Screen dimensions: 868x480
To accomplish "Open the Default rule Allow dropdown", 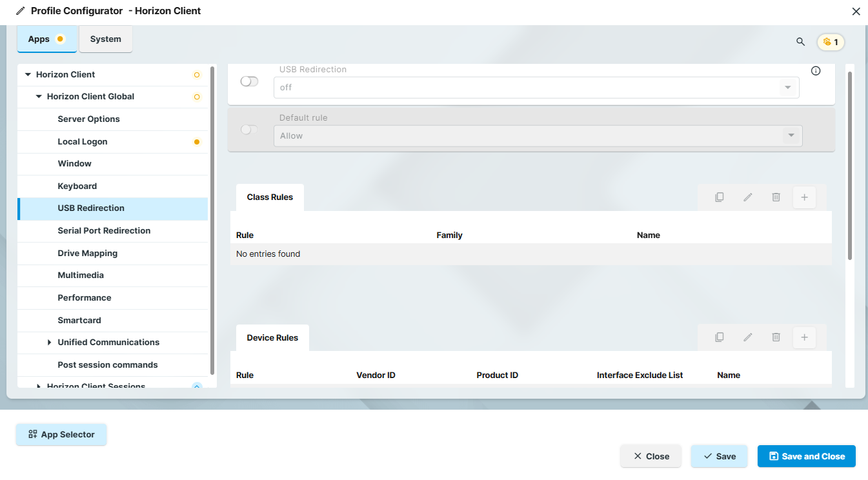I will pos(791,135).
